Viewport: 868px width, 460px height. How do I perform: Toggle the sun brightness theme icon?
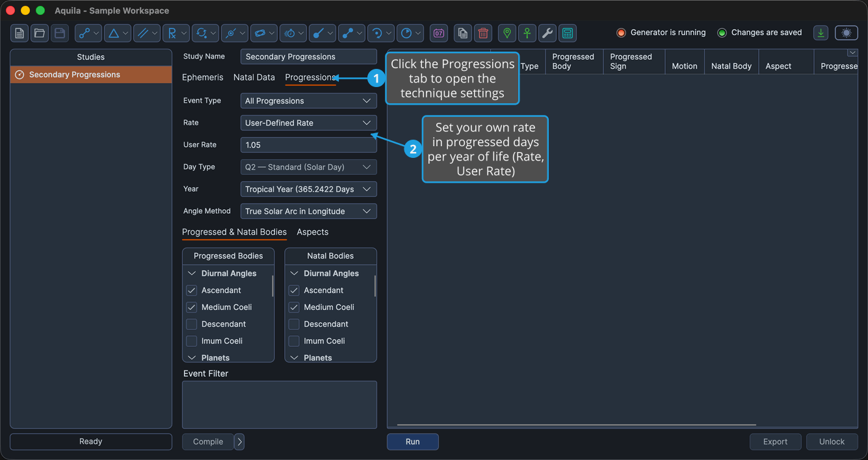847,33
